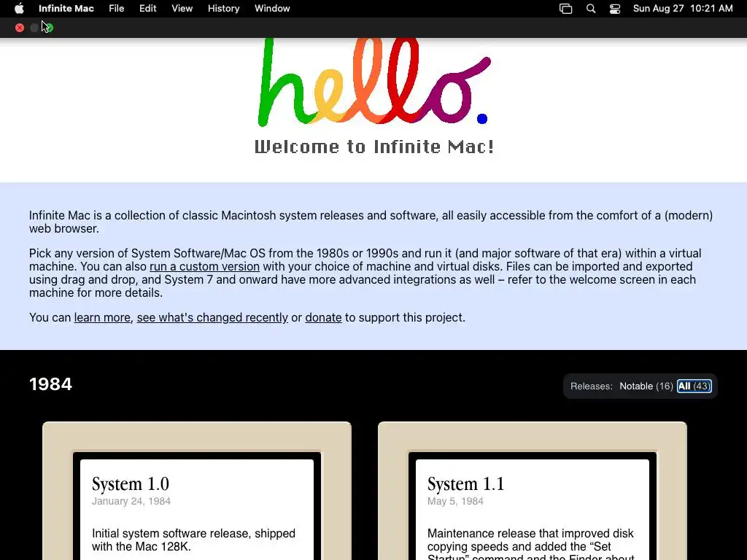This screenshot has width=747, height=560.
Task: Show the date and time in the menu bar
Action: click(x=683, y=9)
